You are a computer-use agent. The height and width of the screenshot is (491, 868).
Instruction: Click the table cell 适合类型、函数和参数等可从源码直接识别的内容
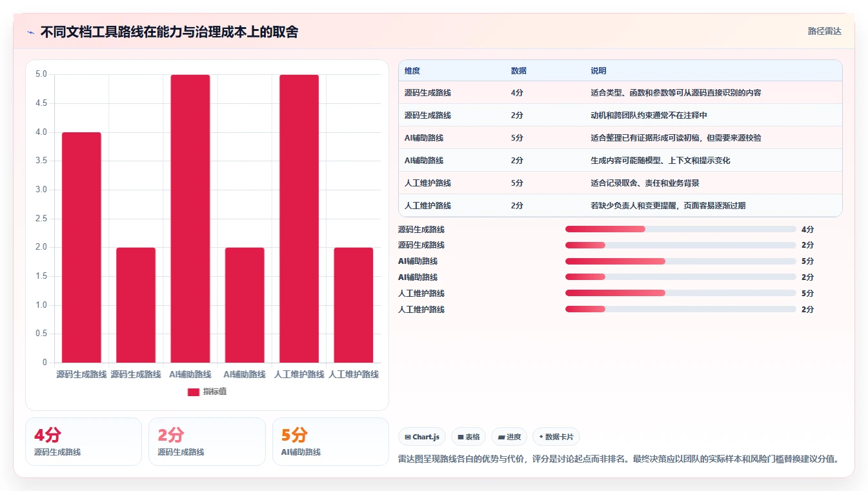(676, 93)
